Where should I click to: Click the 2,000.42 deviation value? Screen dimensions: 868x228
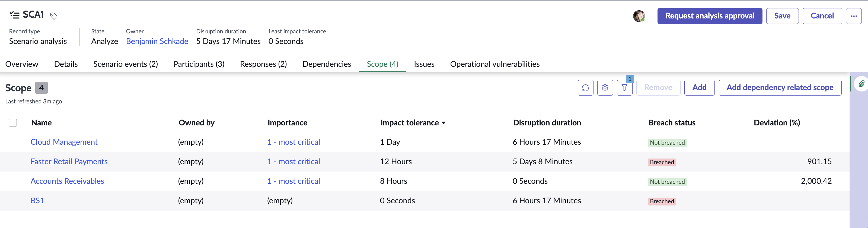pos(816,181)
